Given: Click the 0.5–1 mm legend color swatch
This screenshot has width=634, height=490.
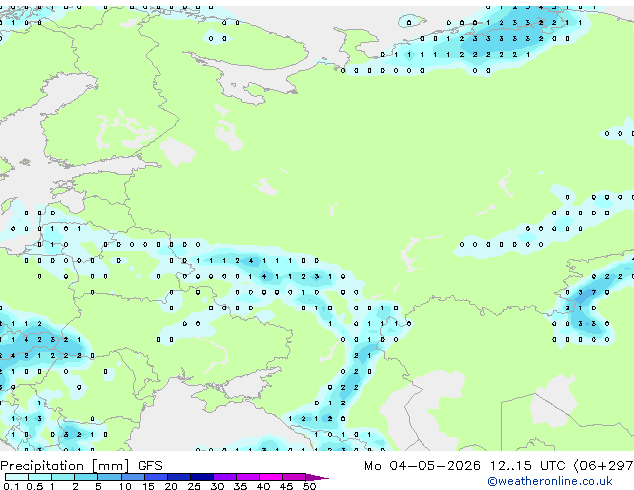Looking at the screenshot, I should (x=40, y=477).
